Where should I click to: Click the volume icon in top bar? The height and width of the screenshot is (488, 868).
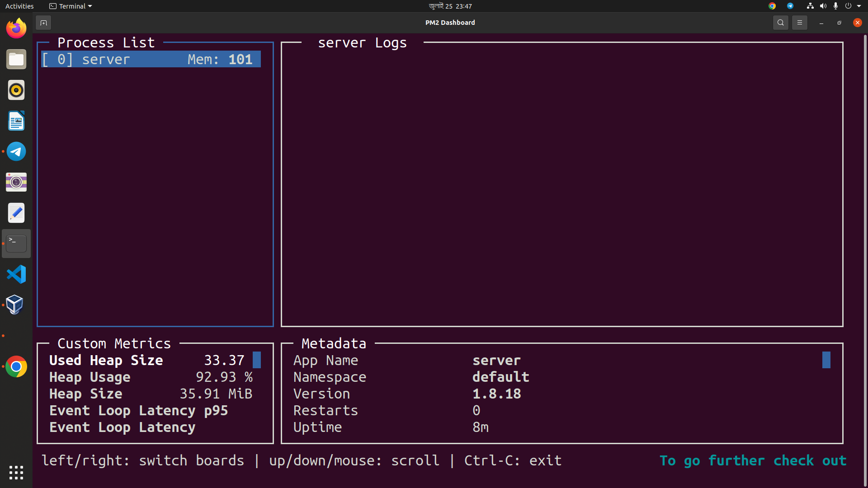click(823, 6)
